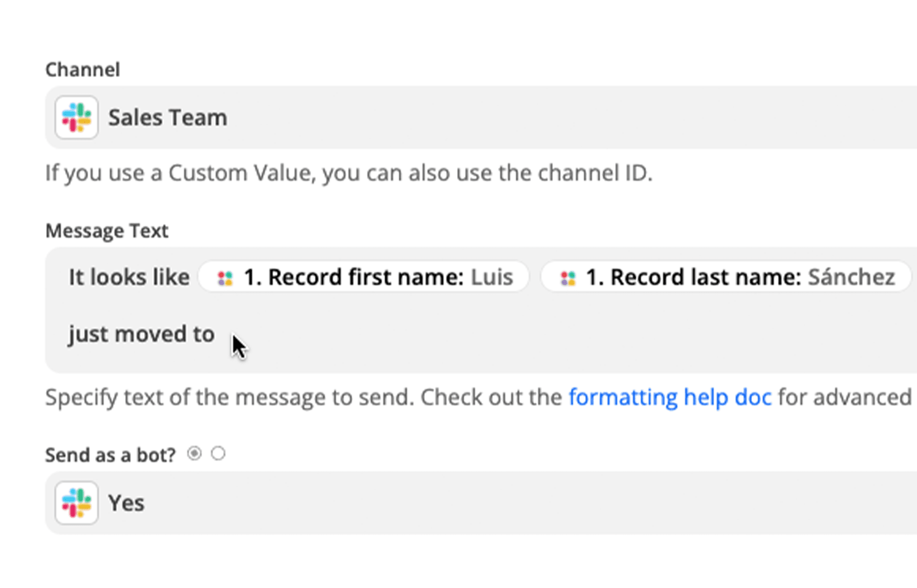Image resolution: width=917 pixels, height=588 pixels.
Task: Open the formatting help doc link
Action: (670, 397)
